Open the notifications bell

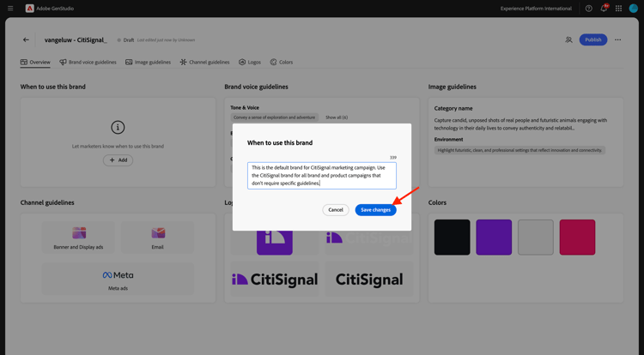(x=604, y=9)
